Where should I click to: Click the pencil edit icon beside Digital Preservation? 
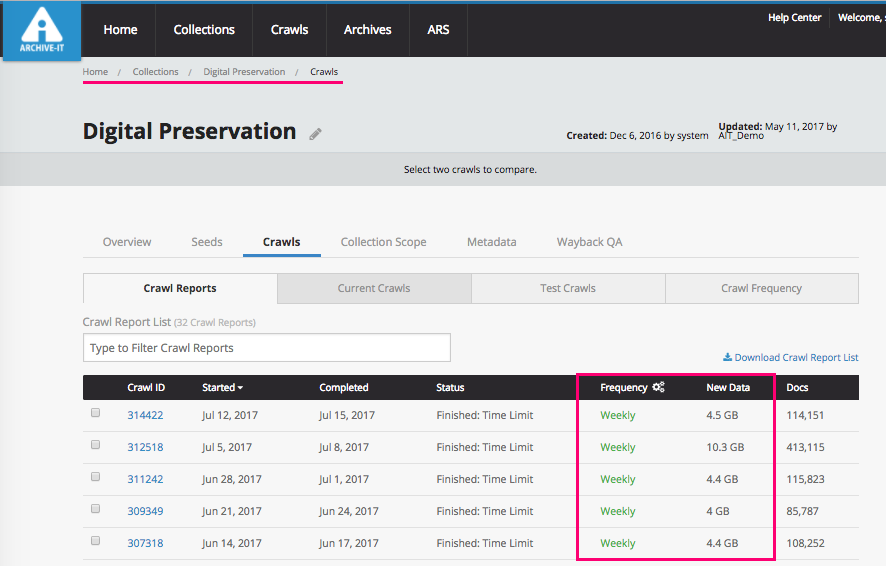(315, 134)
